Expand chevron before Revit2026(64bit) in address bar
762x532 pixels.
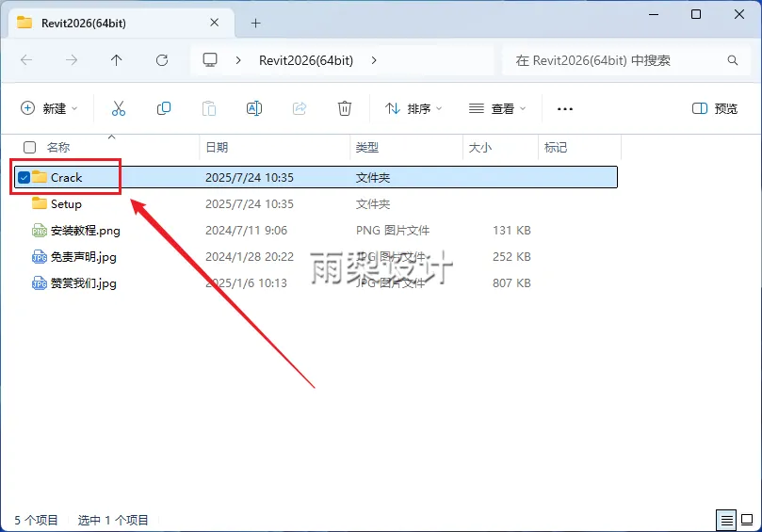(238, 60)
